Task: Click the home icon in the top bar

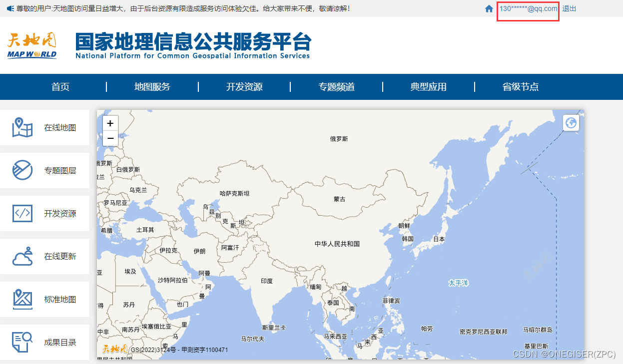Action: (x=489, y=8)
